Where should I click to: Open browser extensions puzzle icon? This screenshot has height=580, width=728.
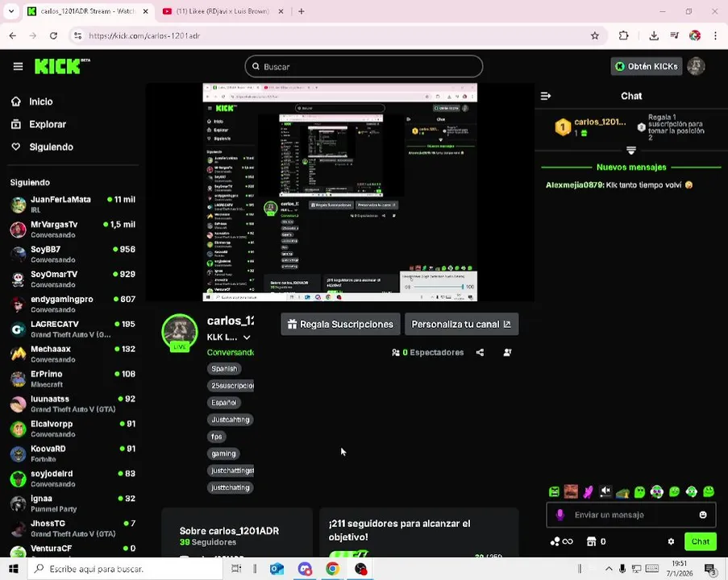point(623,35)
